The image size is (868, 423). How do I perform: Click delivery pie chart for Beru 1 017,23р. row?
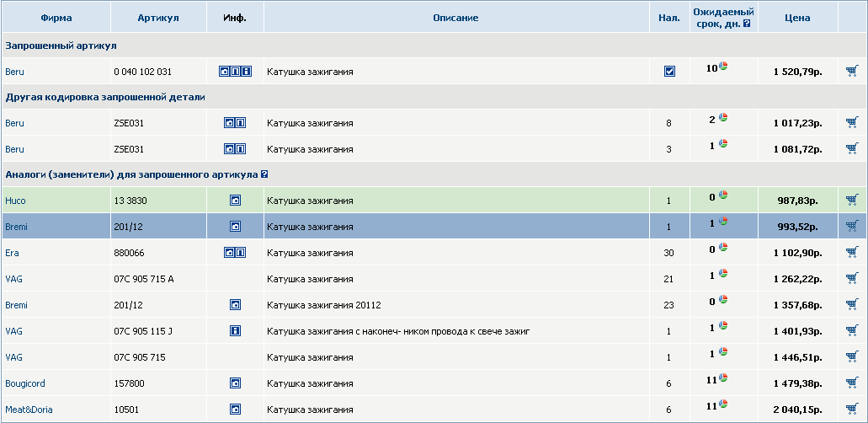(723, 118)
